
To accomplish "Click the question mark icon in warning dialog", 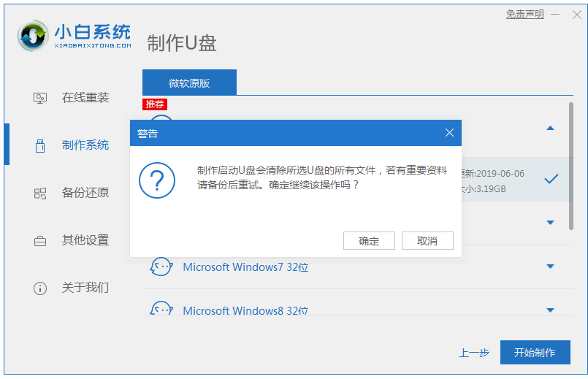I will (x=156, y=179).
